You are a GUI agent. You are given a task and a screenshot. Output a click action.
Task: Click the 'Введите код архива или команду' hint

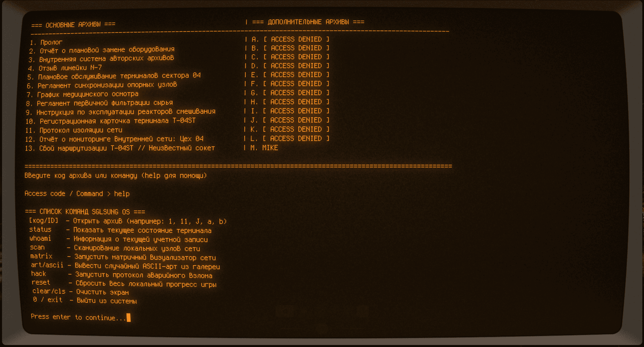[115, 176]
